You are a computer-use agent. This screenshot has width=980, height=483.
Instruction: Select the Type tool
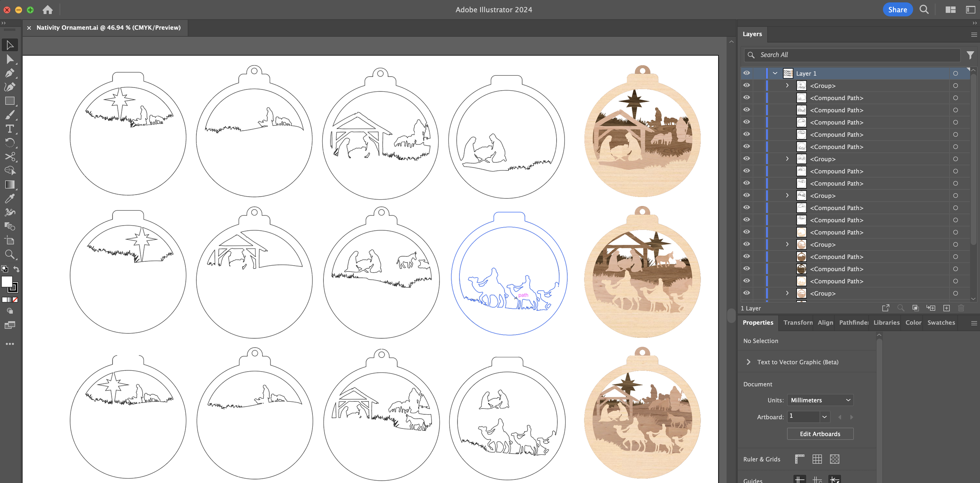coord(10,129)
